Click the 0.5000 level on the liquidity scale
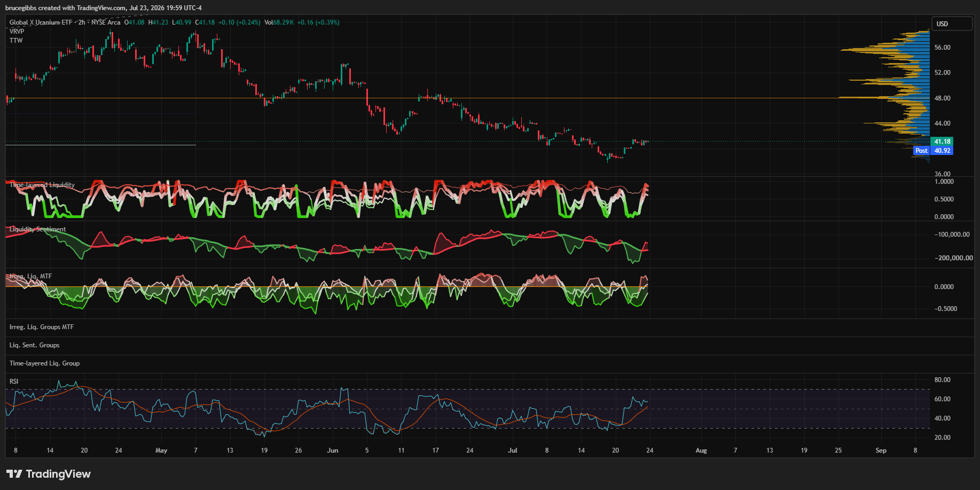Image resolution: width=980 pixels, height=490 pixels. pos(944,199)
